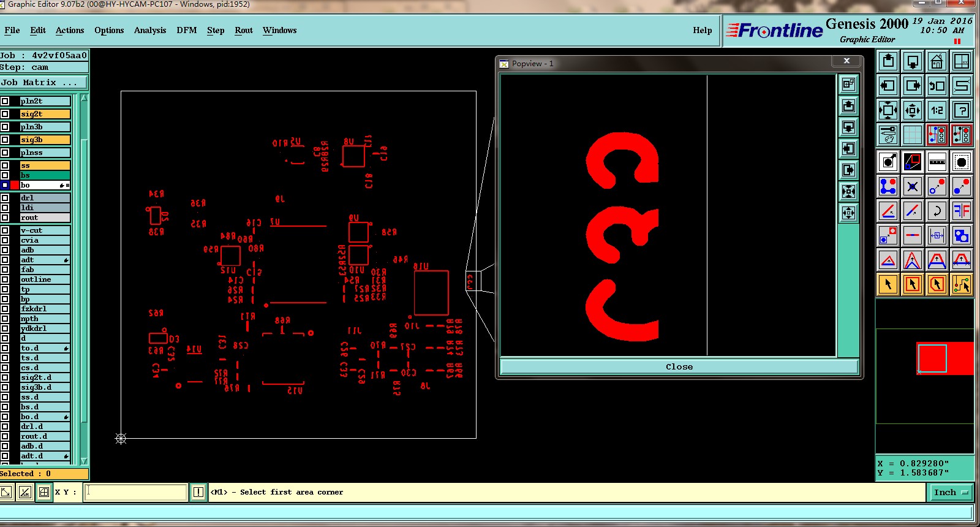This screenshot has height=527, width=980.
Task: Click the delete feature X icon
Action: coord(913,186)
